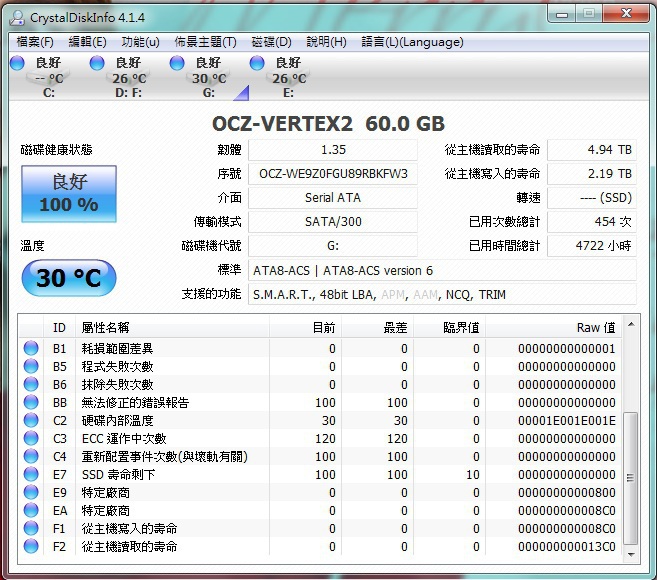Click status orb for C2 硬碟內部溫度
Viewport: 657px width, 580px height.
[x=31, y=420]
